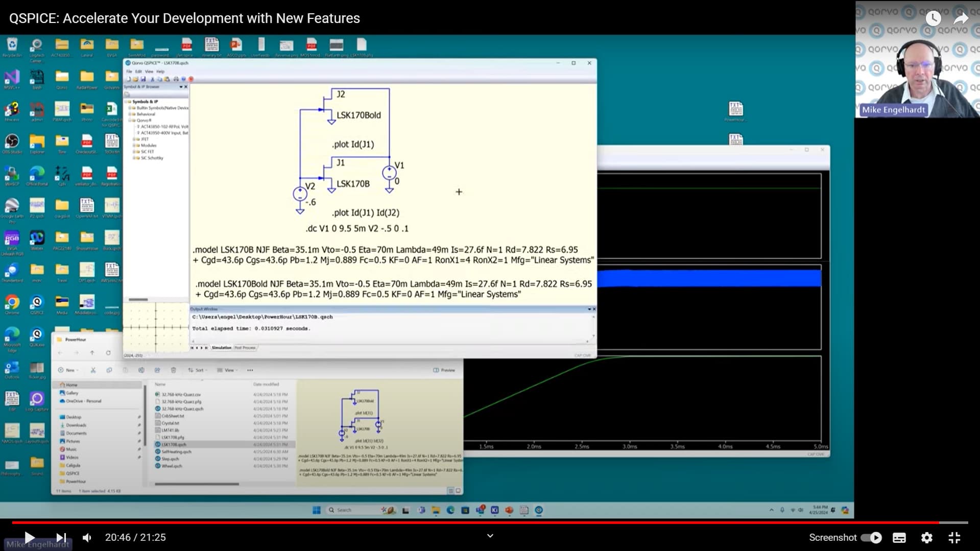Click Copy icon in File Explorer toolbar
980x551 pixels.
(x=109, y=370)
